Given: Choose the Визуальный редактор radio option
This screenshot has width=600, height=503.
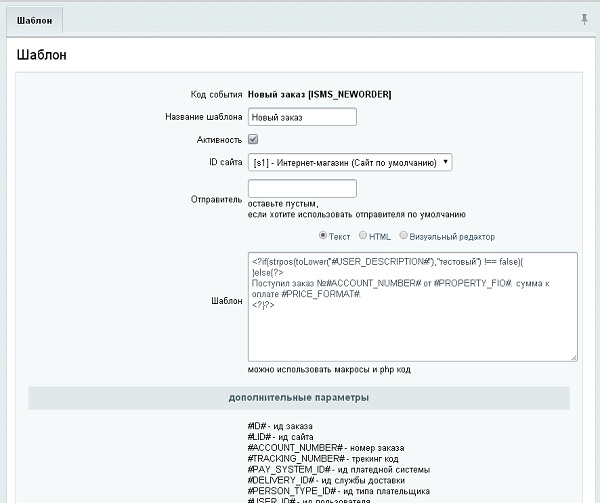Looking at the screenshot, I should click(404, 236).
